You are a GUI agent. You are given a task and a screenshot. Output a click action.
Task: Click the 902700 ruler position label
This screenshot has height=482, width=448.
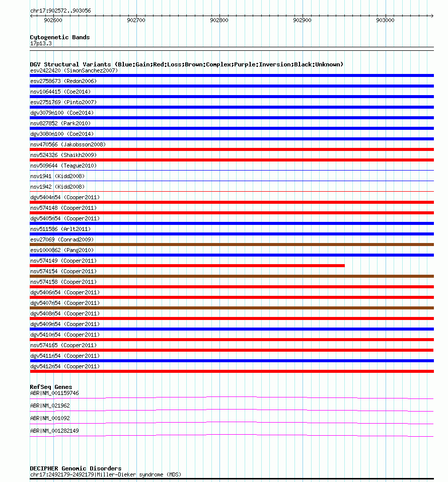[x=136, y=20]
